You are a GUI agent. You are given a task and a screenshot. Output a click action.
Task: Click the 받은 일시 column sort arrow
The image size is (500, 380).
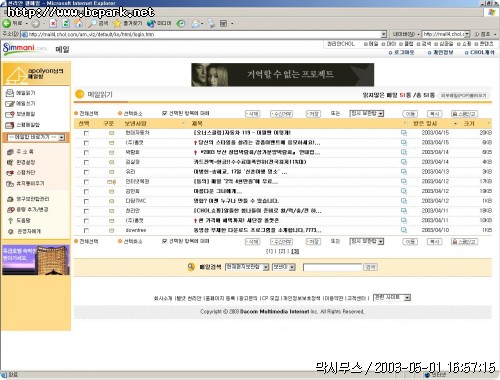pyautogui.click(x=456, y=124)
